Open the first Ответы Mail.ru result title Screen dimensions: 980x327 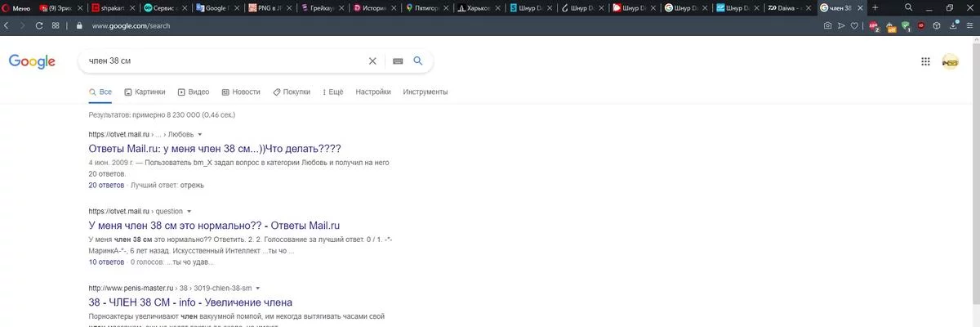(x=214, y=149)
